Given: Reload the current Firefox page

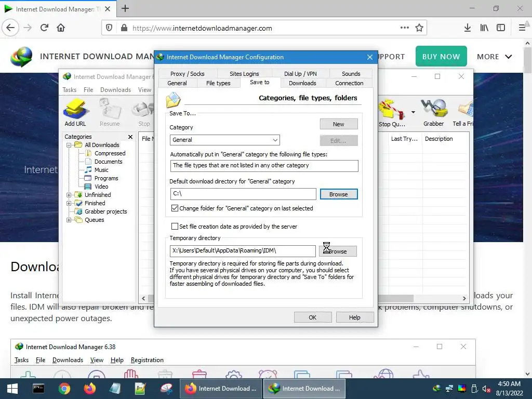Looking at the screenshot, I should coord(45,28).
